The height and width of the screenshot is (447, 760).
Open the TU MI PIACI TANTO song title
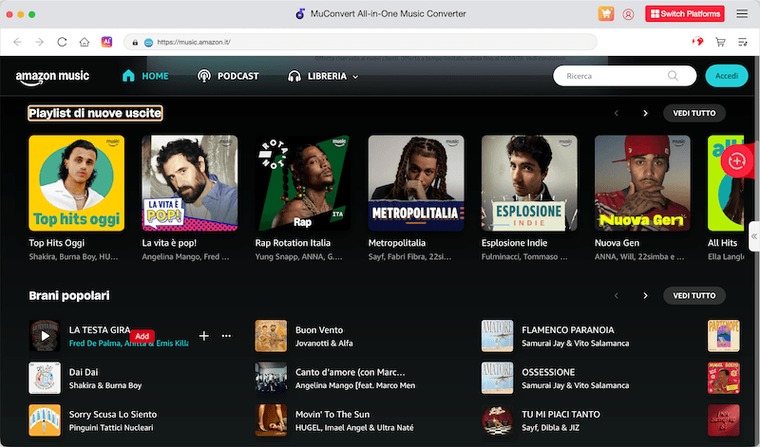click(x=561, y=414)
